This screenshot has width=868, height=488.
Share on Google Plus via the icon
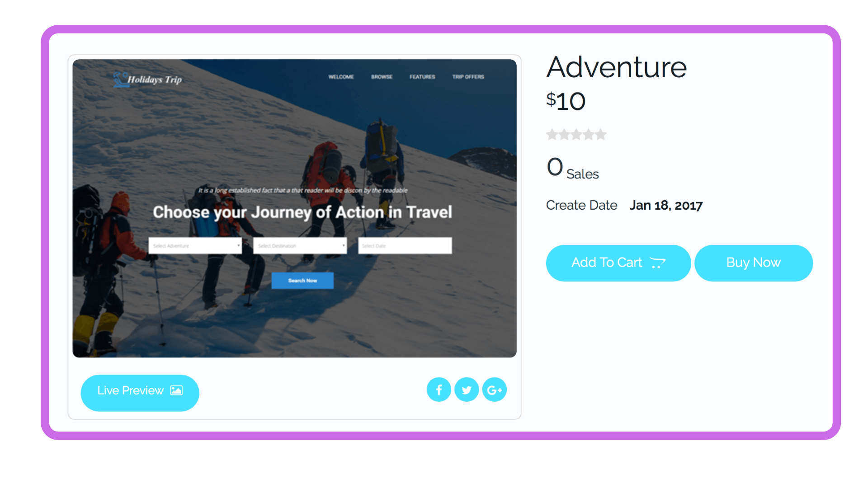[495, 389]
